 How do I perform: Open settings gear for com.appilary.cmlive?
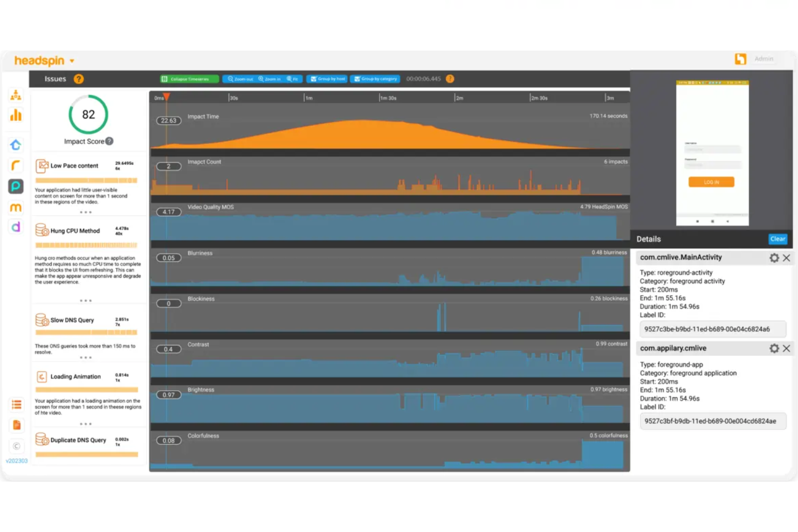click(x=774, y=348)
